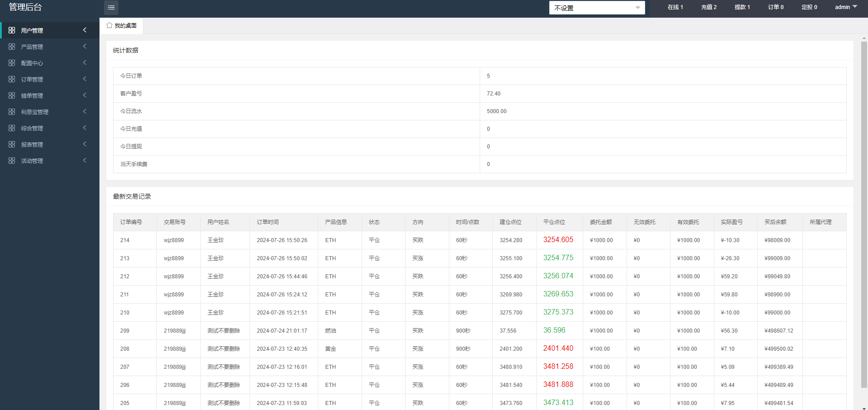This screenshot has height=410, width=868.
Task: Click the 管理后台 logo title
Action: coord(25,7)
